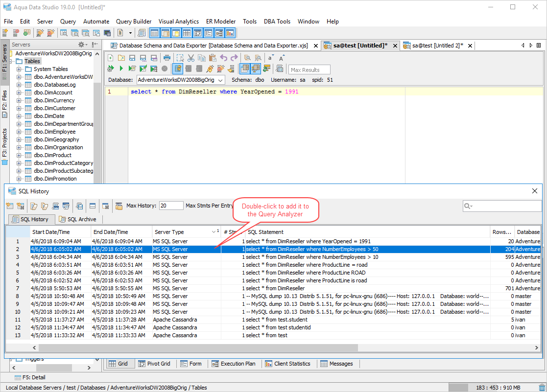Viewport: 547px width, 392px height.
Task: Click the increase font size icon
Action: pos(282,58)
